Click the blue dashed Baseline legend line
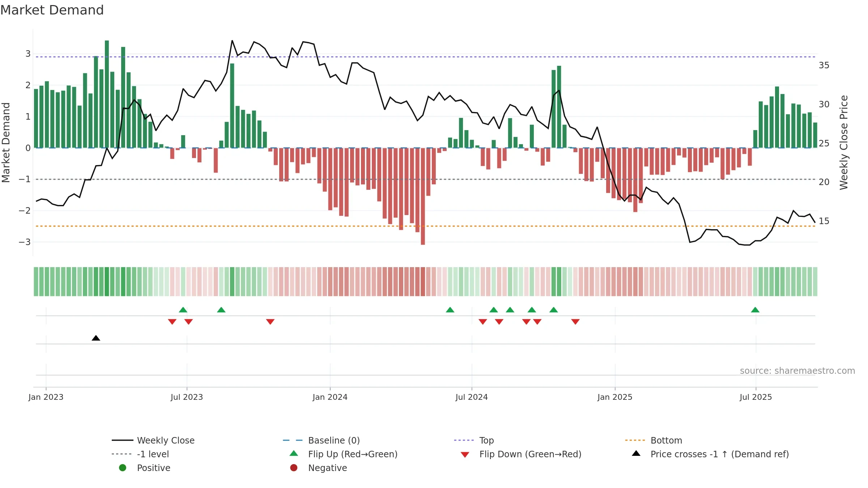This screenshot has width=868, height=488. click(293, 440)
